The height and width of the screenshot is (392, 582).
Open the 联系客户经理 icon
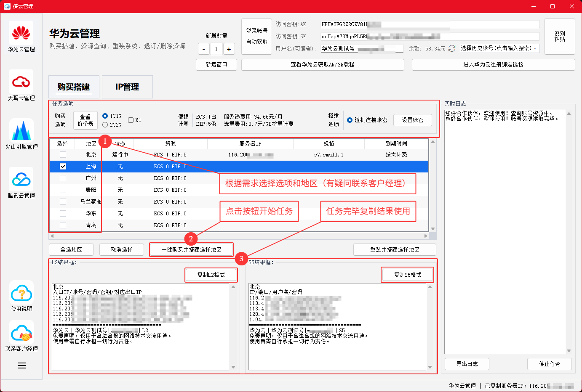pos(21,336)
